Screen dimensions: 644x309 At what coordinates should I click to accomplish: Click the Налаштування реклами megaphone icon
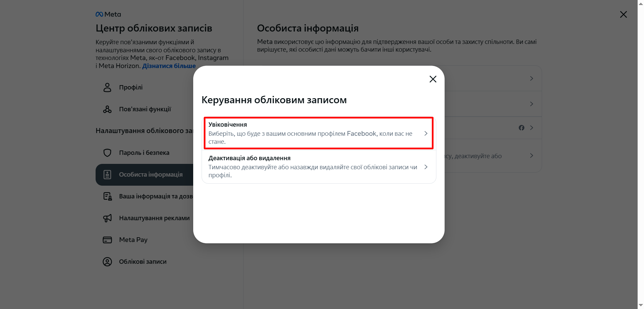(107, 218)
